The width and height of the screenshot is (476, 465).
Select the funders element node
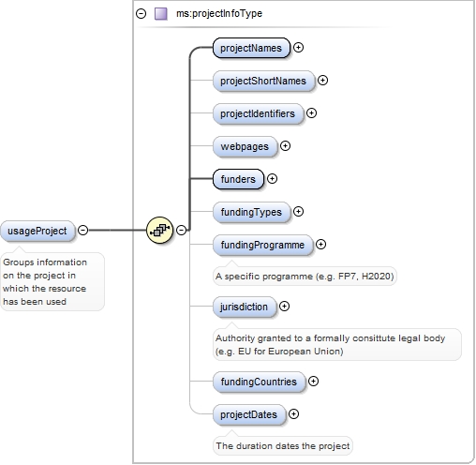238,179
